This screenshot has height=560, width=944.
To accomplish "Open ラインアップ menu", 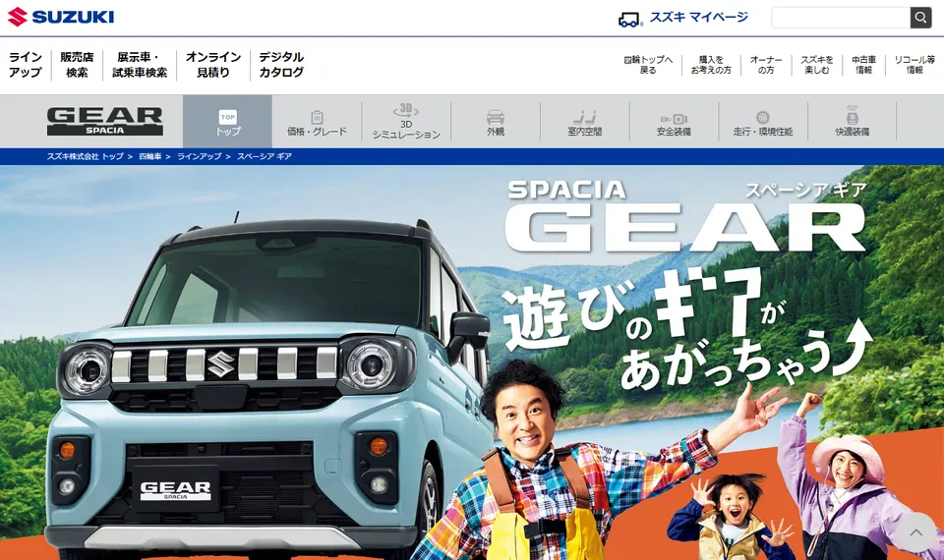I will 26,65.
